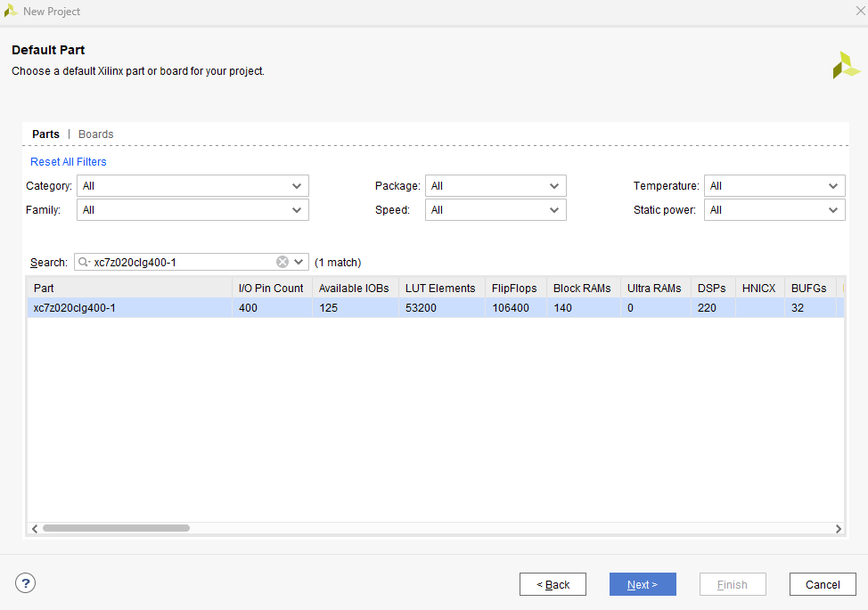Click the horizontal scrollbar thumb

[x=116, y=528]
